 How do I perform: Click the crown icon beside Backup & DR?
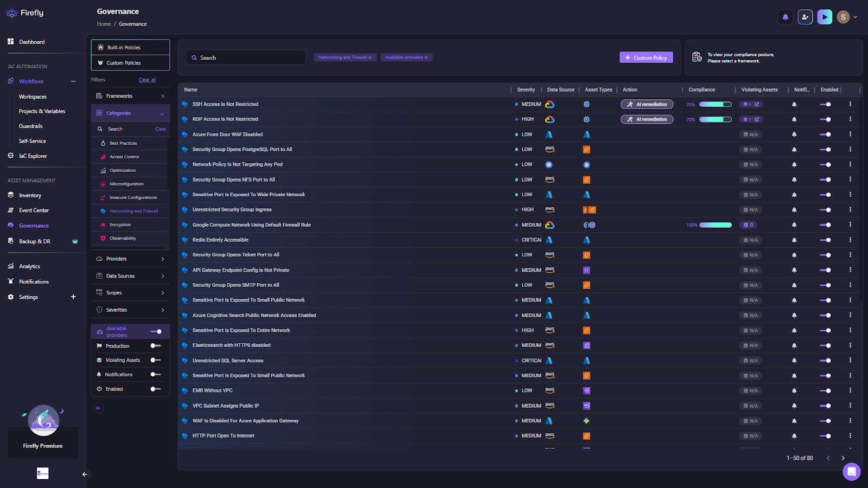pyautogui.click(x=75, y=241)
